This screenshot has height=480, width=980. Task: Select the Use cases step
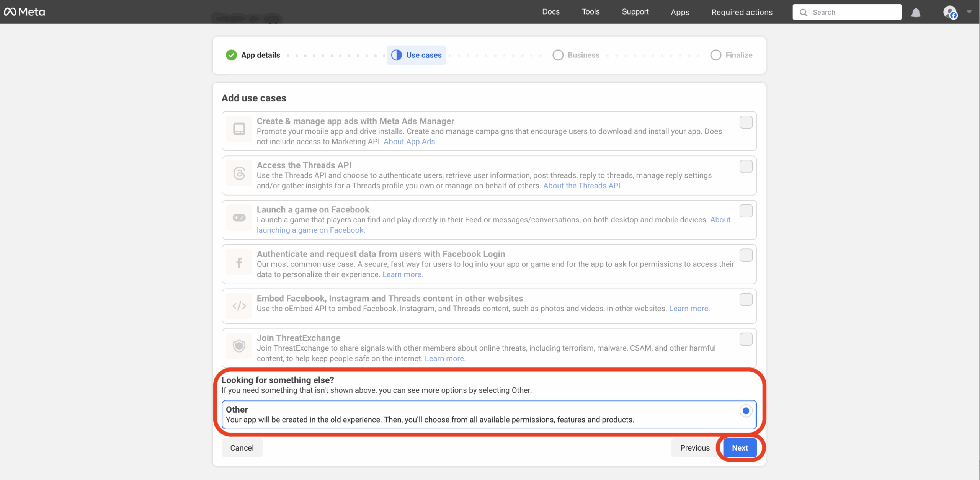click(416, 55)
